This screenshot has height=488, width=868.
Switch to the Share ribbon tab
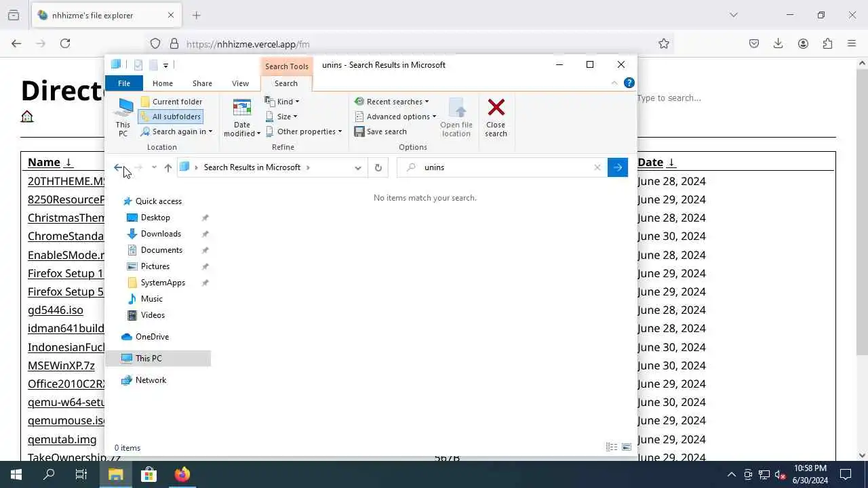pyautogui.click(x=202, y=83)
